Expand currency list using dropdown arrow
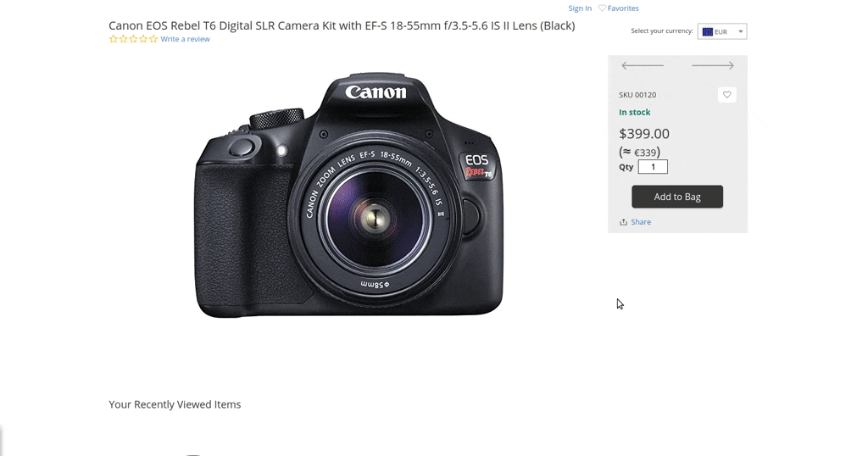The image size is (868, 456). 741,31
